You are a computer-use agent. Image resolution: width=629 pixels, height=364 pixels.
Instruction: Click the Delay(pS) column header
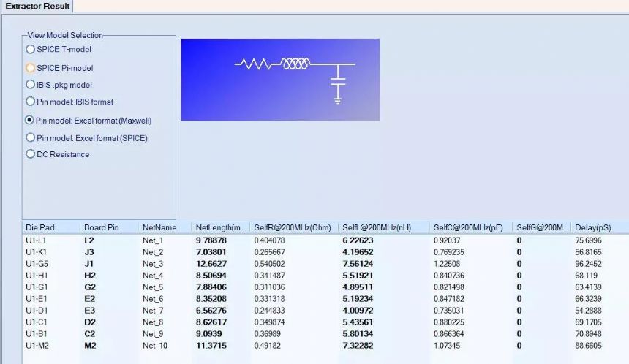pyautogui.click(x=600, y=228)
